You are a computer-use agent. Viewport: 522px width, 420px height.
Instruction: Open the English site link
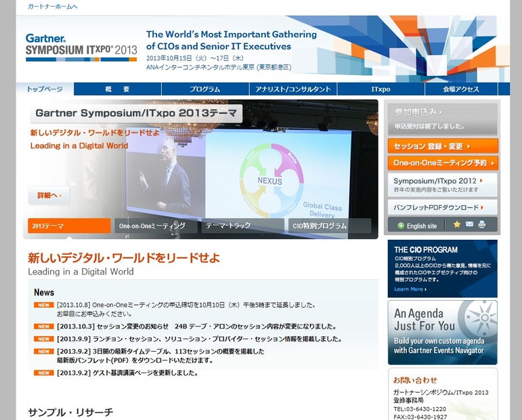coord(422,226)
